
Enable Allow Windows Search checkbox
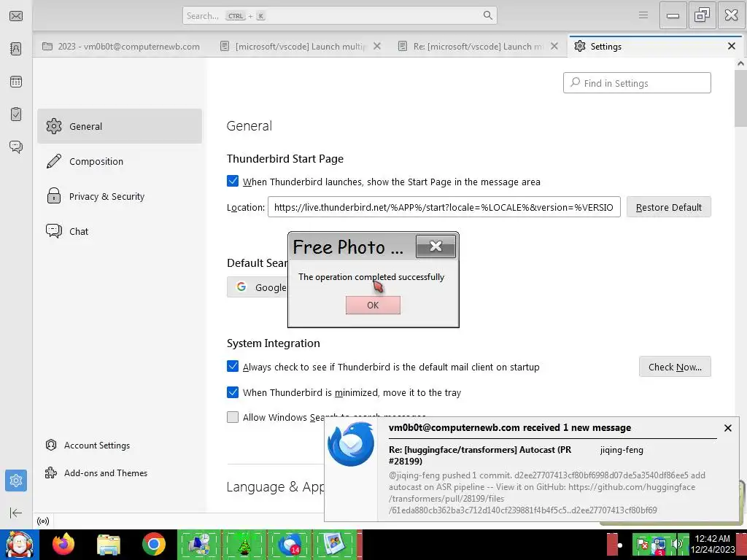233,417
